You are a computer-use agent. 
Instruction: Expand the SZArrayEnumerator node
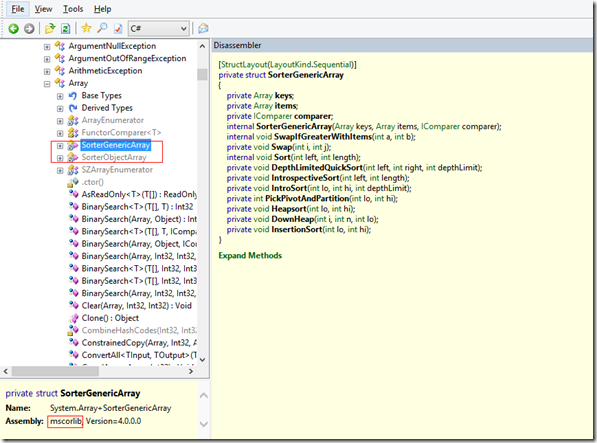(60, 171)
